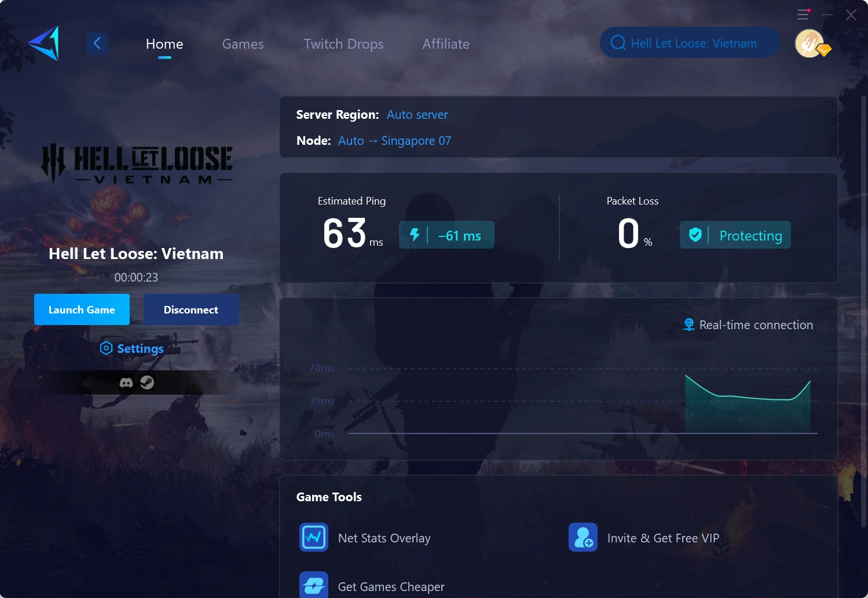Click the Real-time connection label
The height and width of the screenshot is (598, 868).
point(756,325)
